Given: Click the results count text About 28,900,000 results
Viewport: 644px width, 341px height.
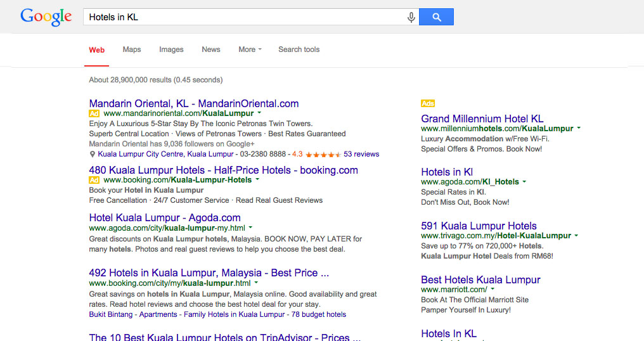Looking at the screenshot, I should pyautogui.click(x=156, y=80).
